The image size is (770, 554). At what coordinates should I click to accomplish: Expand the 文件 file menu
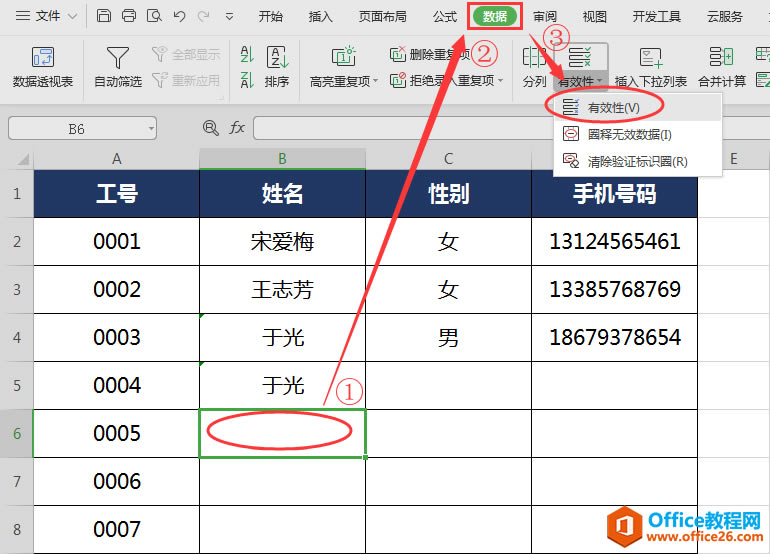point(46,16)
